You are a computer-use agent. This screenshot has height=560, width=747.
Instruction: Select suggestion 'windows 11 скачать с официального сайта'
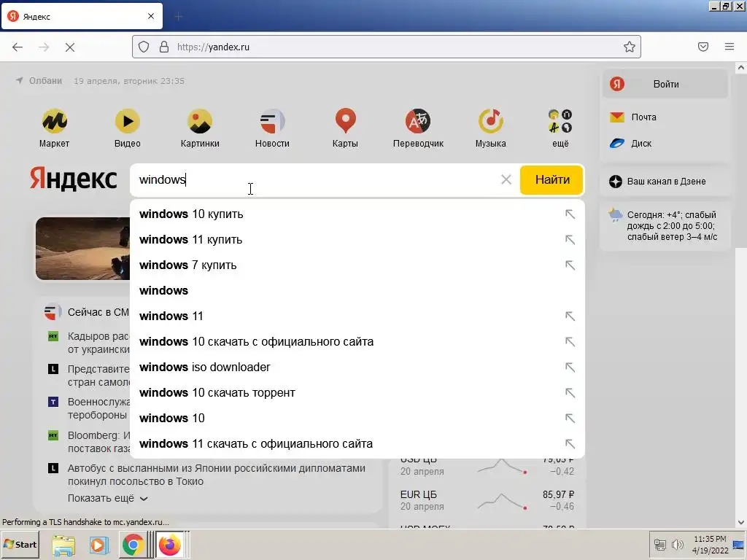tap(256, 444)
